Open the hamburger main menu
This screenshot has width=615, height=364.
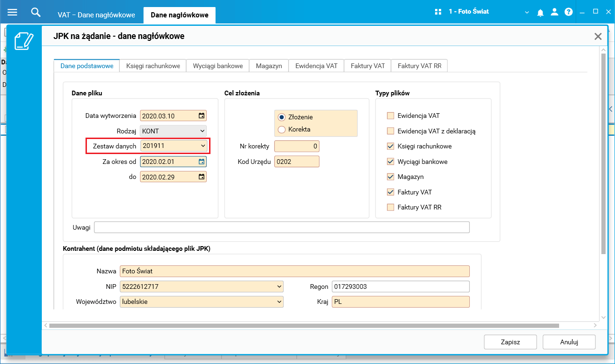coord(12,12)
